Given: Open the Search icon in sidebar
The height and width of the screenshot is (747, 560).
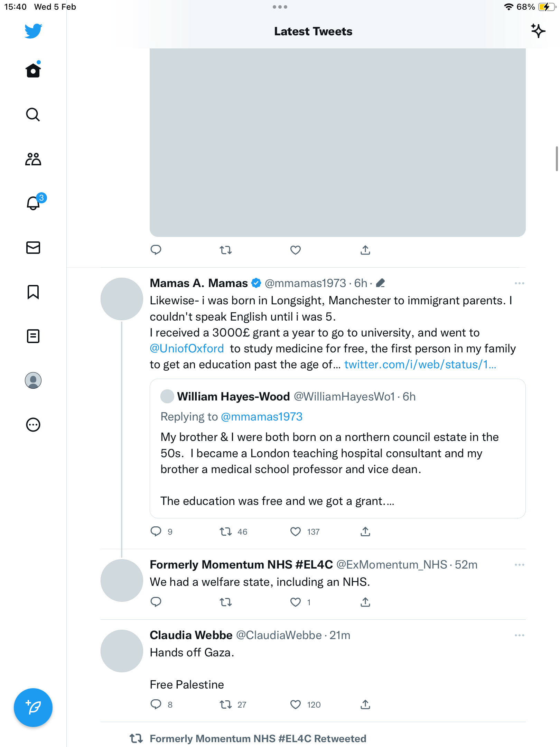Looking at the screenshot, I should pyautogui.click(x=33, y=114).
